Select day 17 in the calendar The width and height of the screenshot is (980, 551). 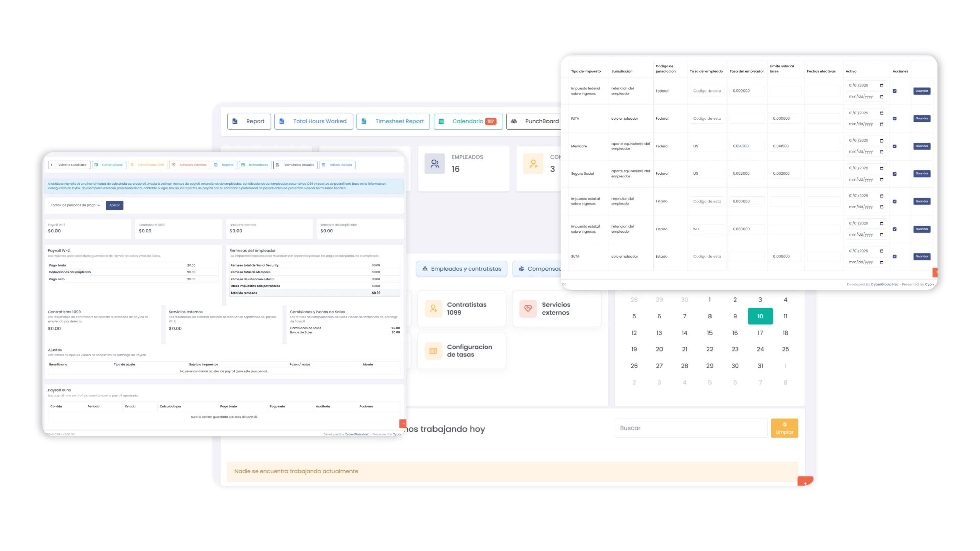[x=760, y=333]
